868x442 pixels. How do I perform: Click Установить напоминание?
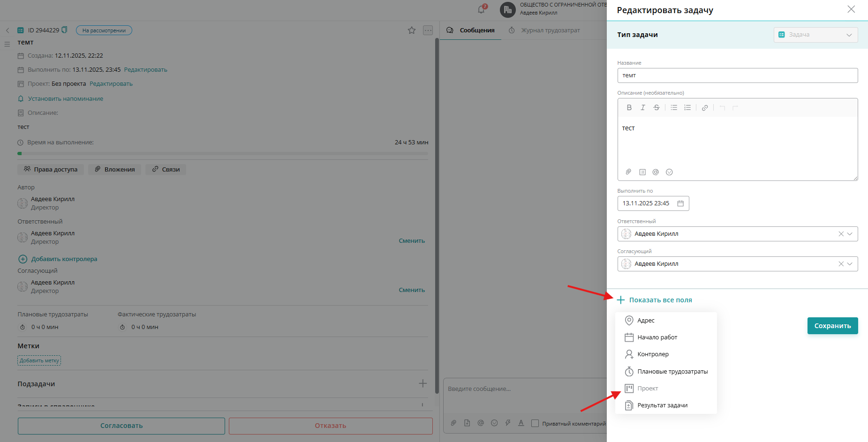click(60, 99)
